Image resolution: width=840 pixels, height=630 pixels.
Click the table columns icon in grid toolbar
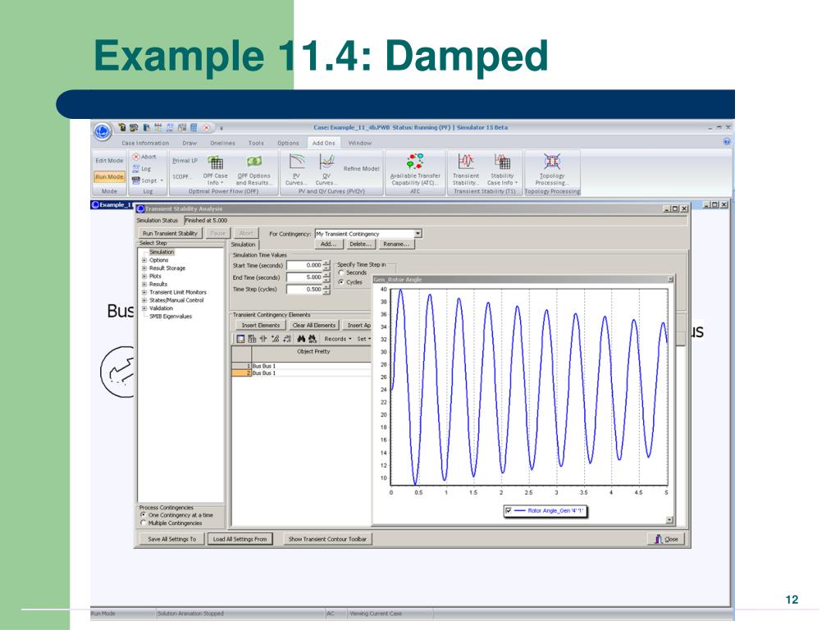coord(252,339)
